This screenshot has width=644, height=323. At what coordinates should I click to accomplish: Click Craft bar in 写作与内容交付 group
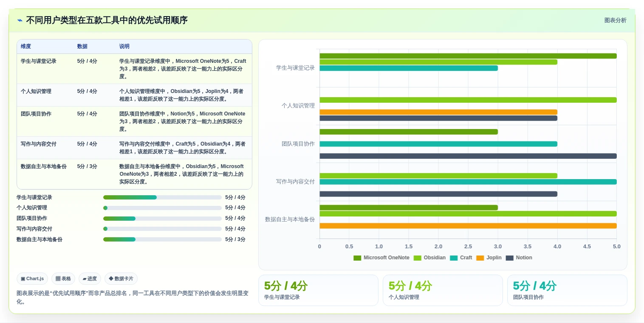(x=468, y=182)
